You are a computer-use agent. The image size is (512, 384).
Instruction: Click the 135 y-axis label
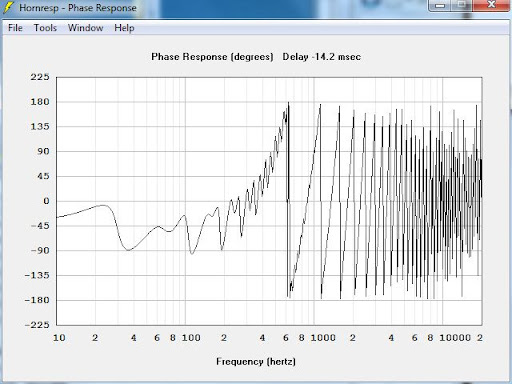tap(40, 127)
